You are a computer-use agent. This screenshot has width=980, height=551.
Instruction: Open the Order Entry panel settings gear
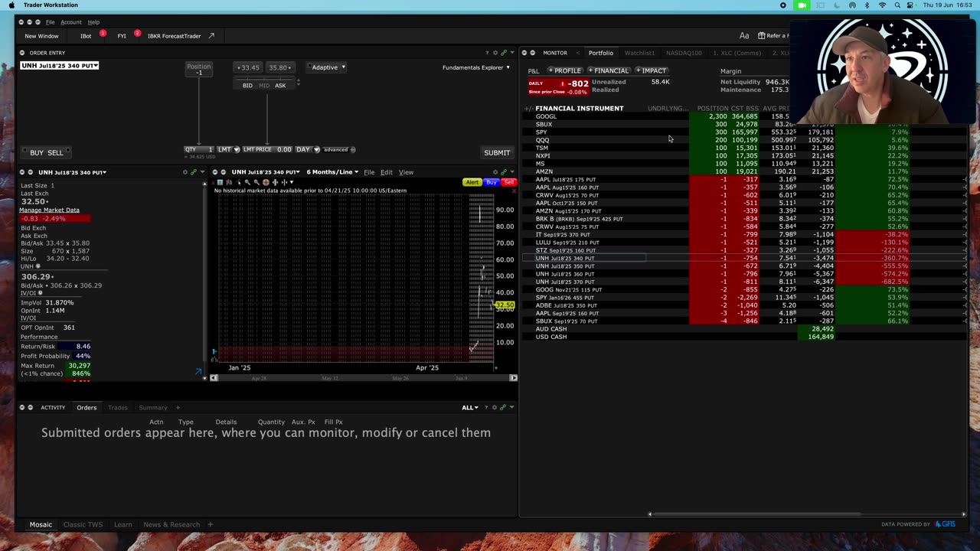495,53
